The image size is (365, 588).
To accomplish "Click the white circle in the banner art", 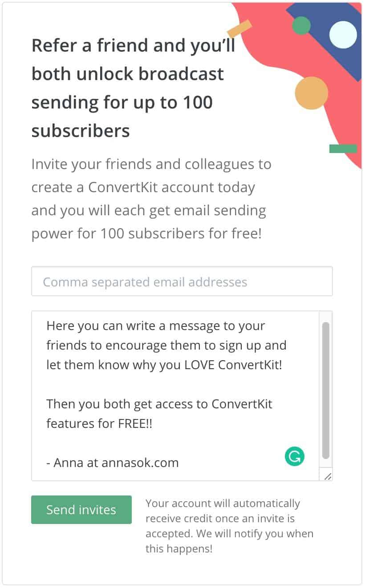I will click(x=343, y=35).
